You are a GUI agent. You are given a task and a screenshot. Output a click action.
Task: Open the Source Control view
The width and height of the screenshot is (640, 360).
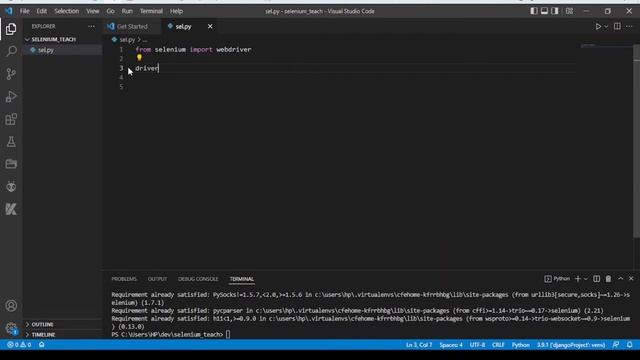11,74
